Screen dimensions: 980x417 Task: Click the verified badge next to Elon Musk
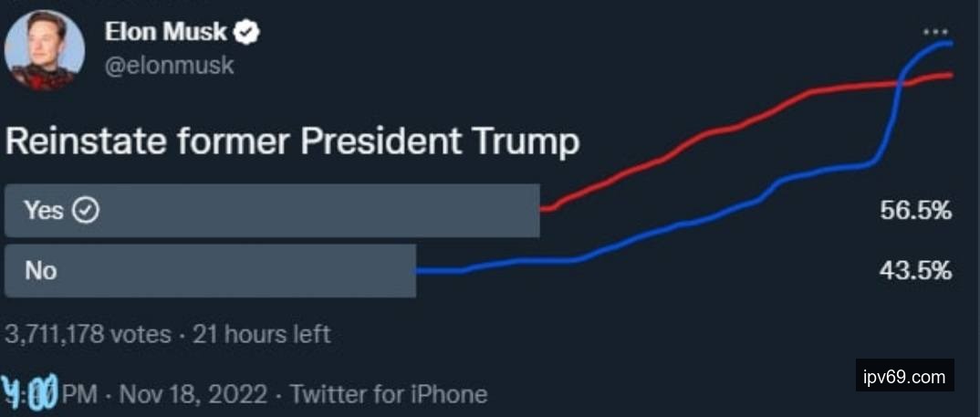pyautogui.click(x=246, y=34)
